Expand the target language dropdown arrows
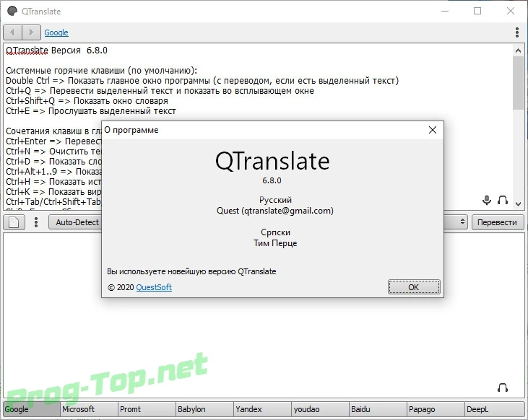The height and width of the screenshot is (420, 528). pyautogui.click(x=462, y=222)
